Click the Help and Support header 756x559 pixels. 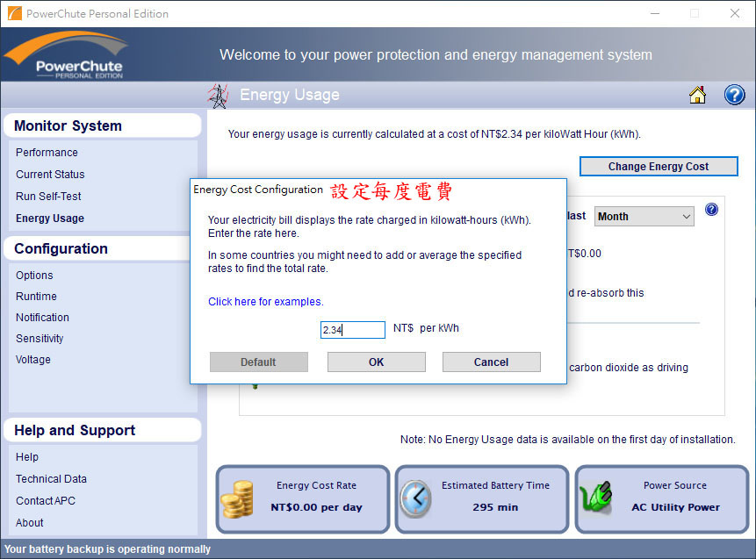102,430
